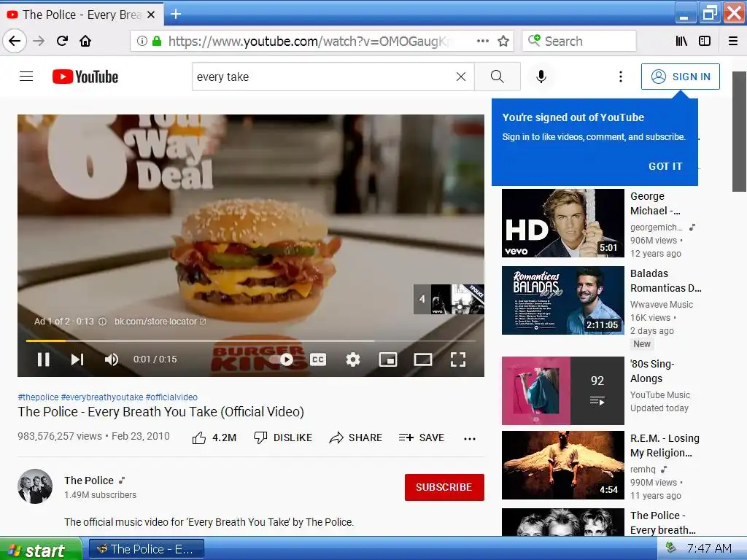Toggle the autoplay switch in player
Viewport: 747px width, 560px height.
coord(281,359)
